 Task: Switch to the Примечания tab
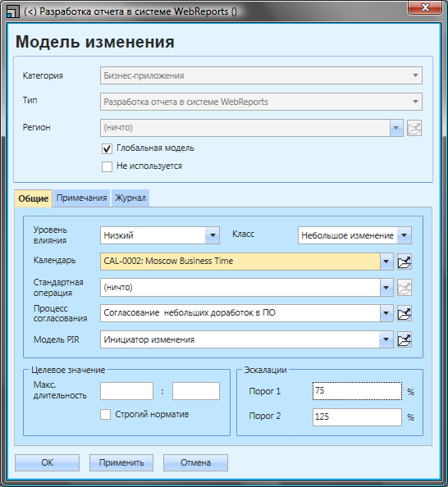(x=82, y=198)
